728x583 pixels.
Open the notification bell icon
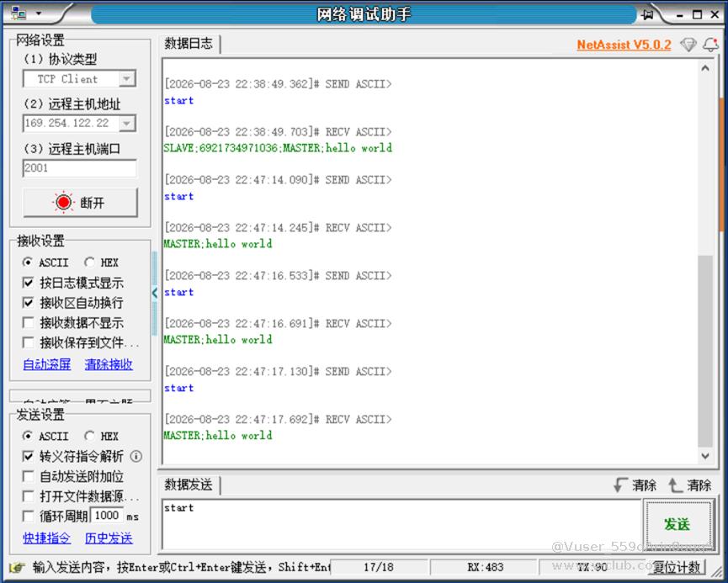pos(710,45)
